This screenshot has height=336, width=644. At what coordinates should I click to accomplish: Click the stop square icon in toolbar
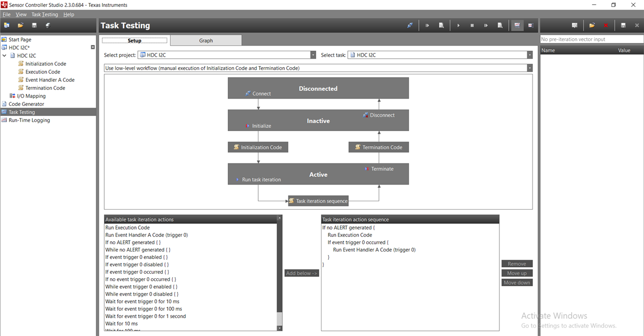tap(472, 25)
